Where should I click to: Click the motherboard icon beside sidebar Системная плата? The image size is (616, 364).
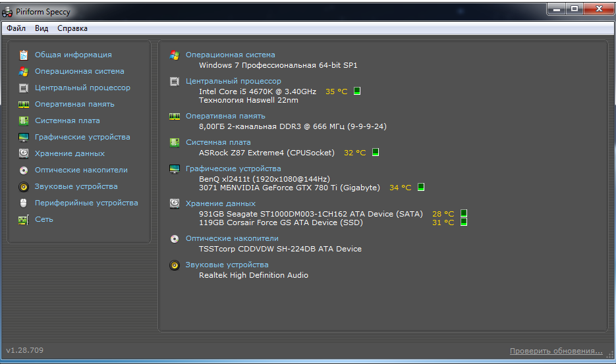24,121
